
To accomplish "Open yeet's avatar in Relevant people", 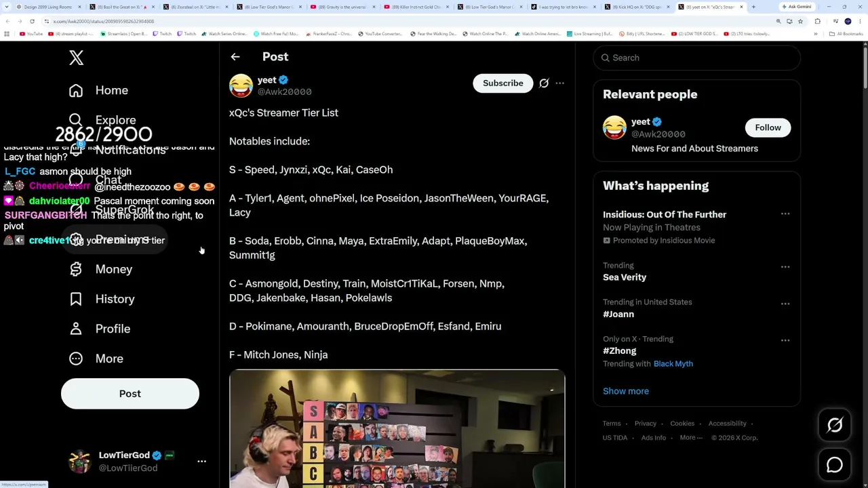I will [614, 127].
